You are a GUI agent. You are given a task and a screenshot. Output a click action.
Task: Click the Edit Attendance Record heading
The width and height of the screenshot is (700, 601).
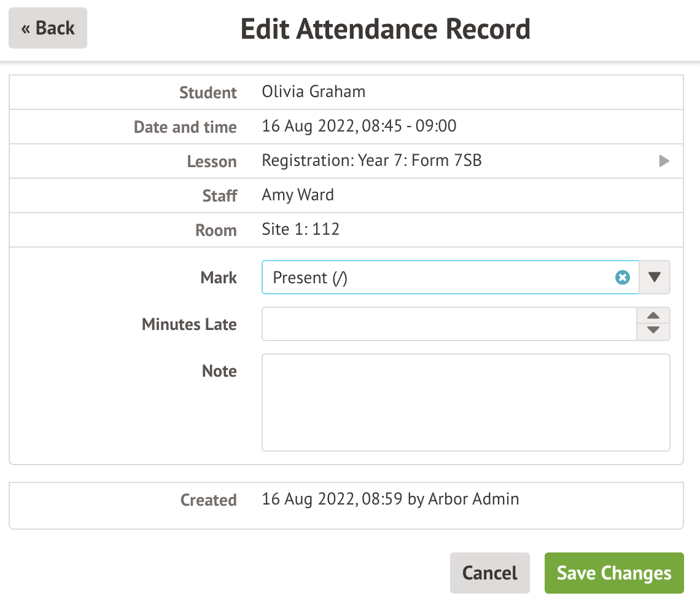[385, 29]
